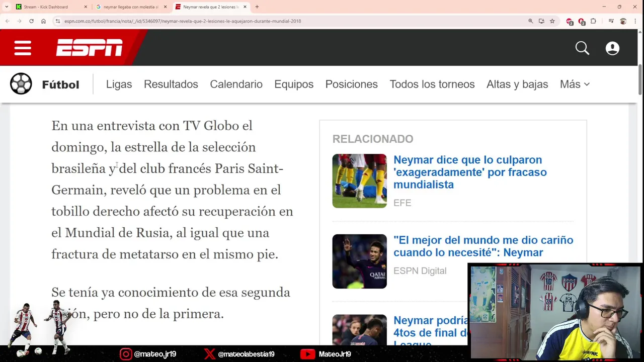Open Resultados in the nav bar
The image size is (644, 362).
(171, 84)
